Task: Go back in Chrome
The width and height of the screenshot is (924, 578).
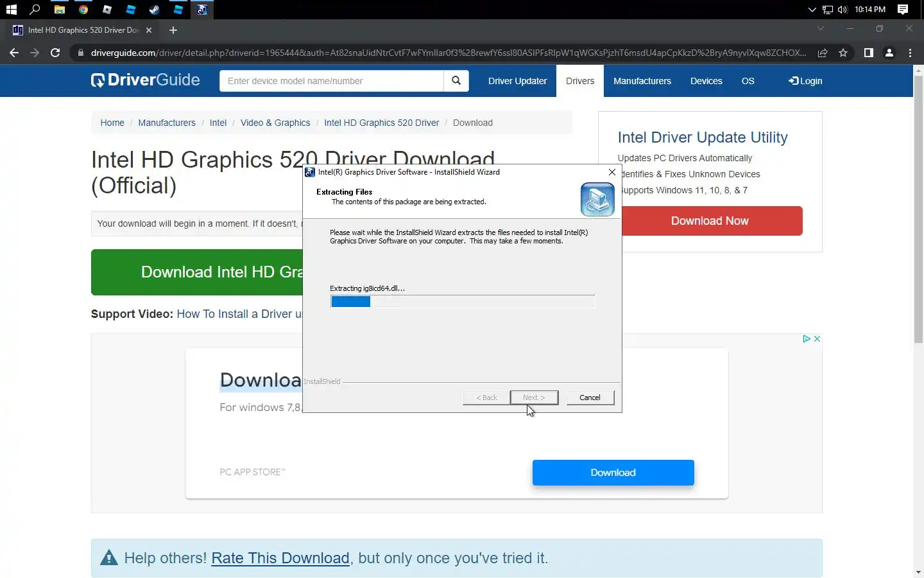Action: coord(14,53)
